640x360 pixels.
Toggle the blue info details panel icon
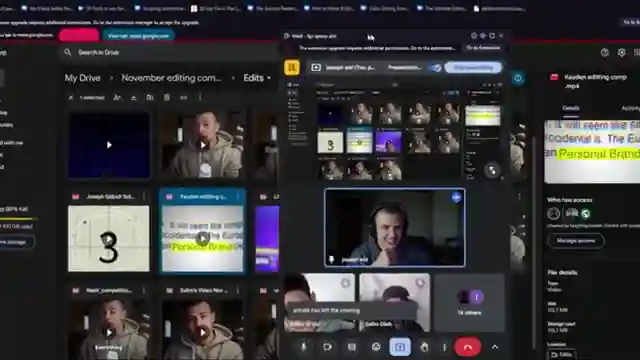point(518,78)
